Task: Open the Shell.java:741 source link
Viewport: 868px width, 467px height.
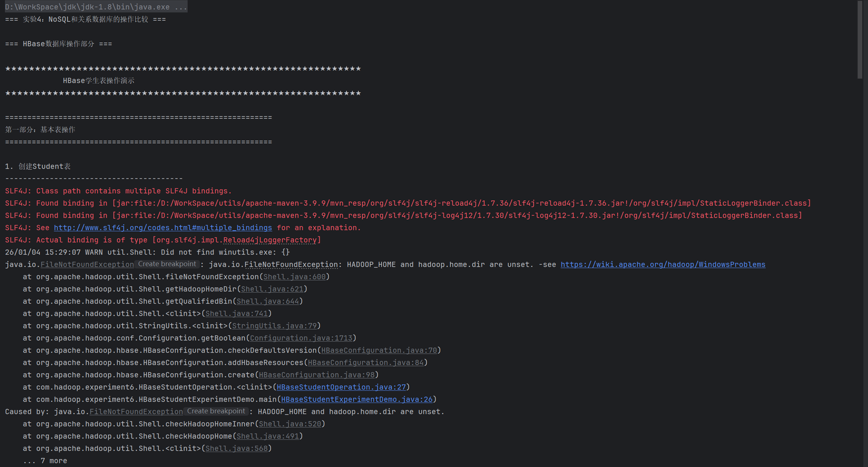Action: 236,313
